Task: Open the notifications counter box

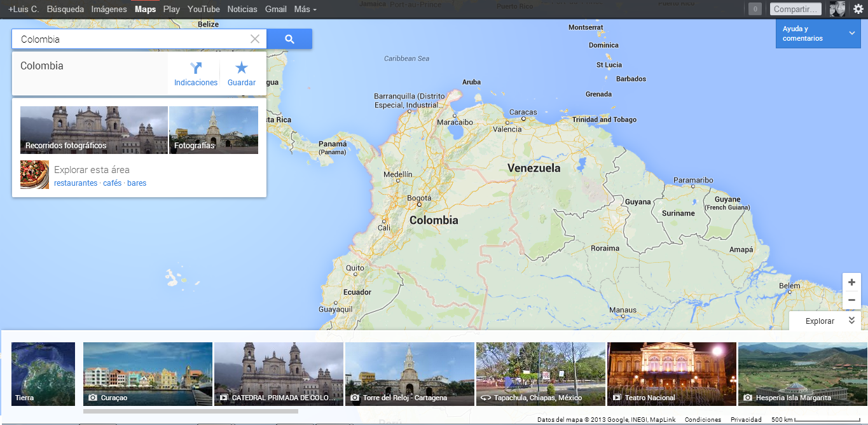Action: tap(755, 9)
